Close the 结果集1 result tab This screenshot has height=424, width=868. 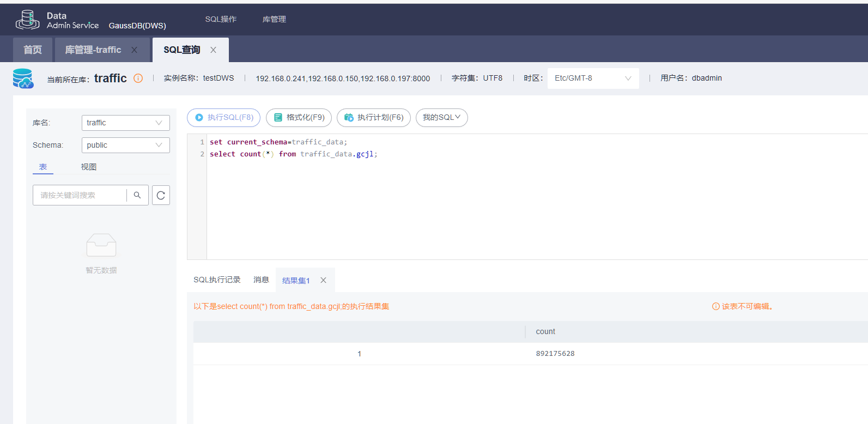tap(323, 280)
